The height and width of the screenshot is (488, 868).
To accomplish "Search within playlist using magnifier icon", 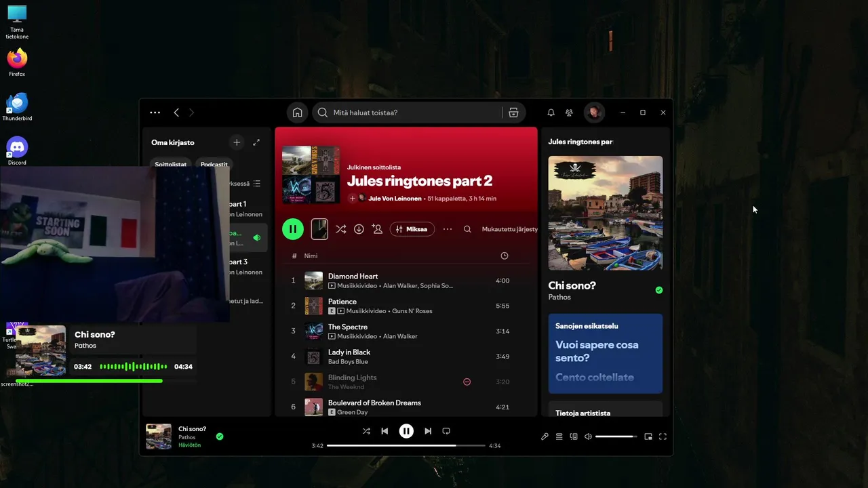I will pyautogui.click(x=467, y=229).
